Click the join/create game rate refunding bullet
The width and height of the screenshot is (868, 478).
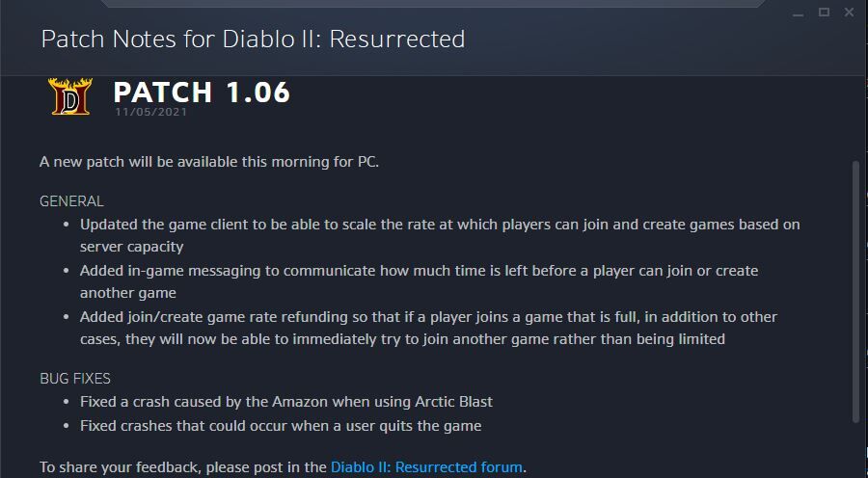(428, 328)
